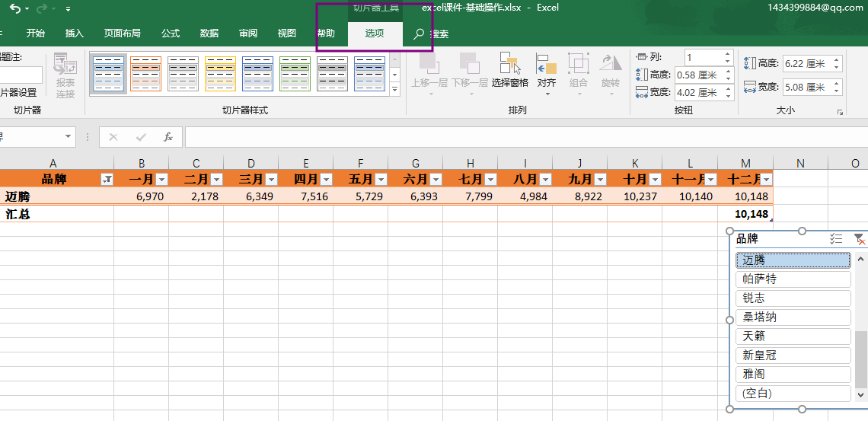The height and width of the screenshot is (421, 868).
Task: Switch to the 公式 tab
Action: tap(171, 33)
